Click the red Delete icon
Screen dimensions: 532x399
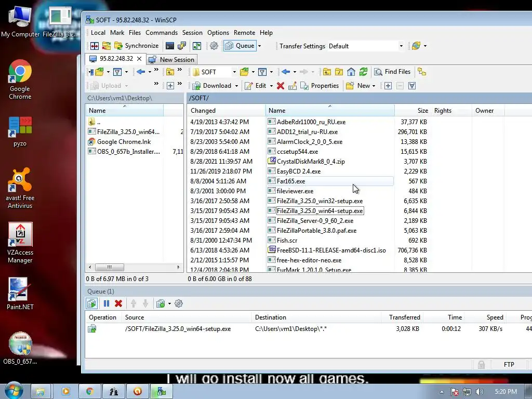(x=280, y=86)
